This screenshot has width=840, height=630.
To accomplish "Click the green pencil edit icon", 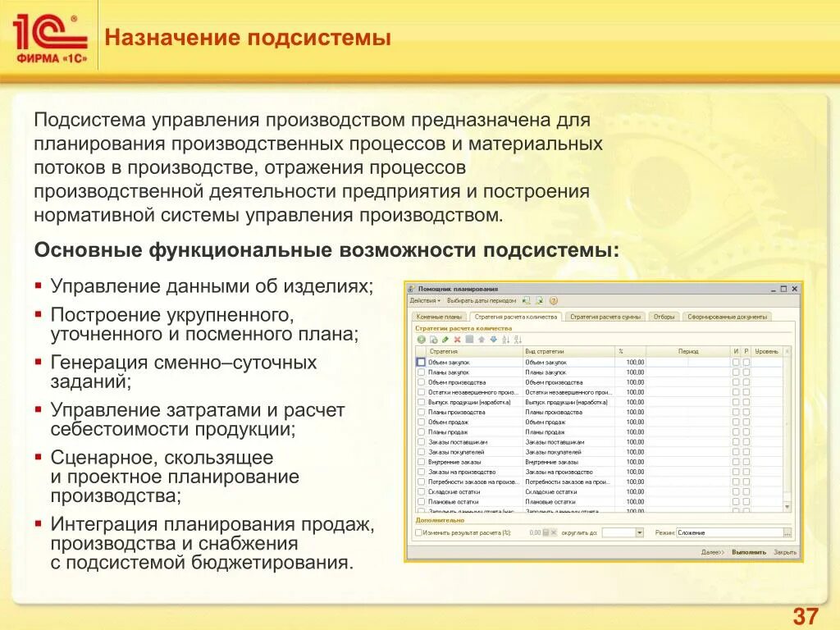I will tap(445, 340).
